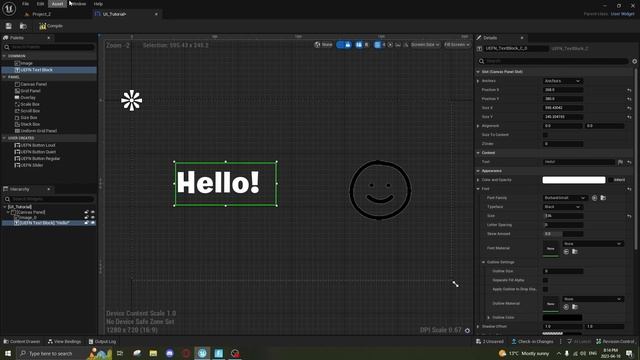Collapse the User Created palette category

tap(4, 138)
